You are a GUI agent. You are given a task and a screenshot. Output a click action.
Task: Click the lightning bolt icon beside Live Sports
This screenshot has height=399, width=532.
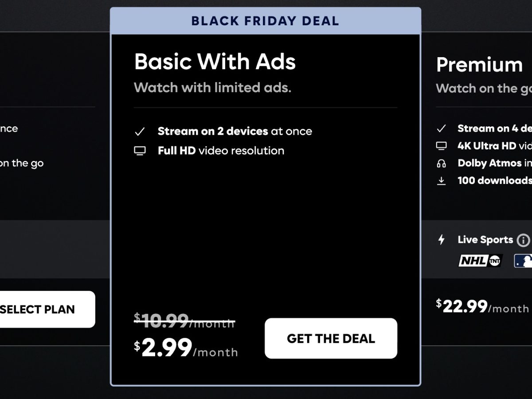tap(441, 240)
